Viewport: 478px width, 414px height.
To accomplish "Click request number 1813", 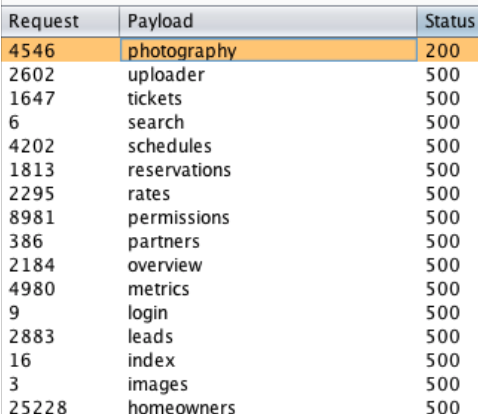I will tap(32, 170).
